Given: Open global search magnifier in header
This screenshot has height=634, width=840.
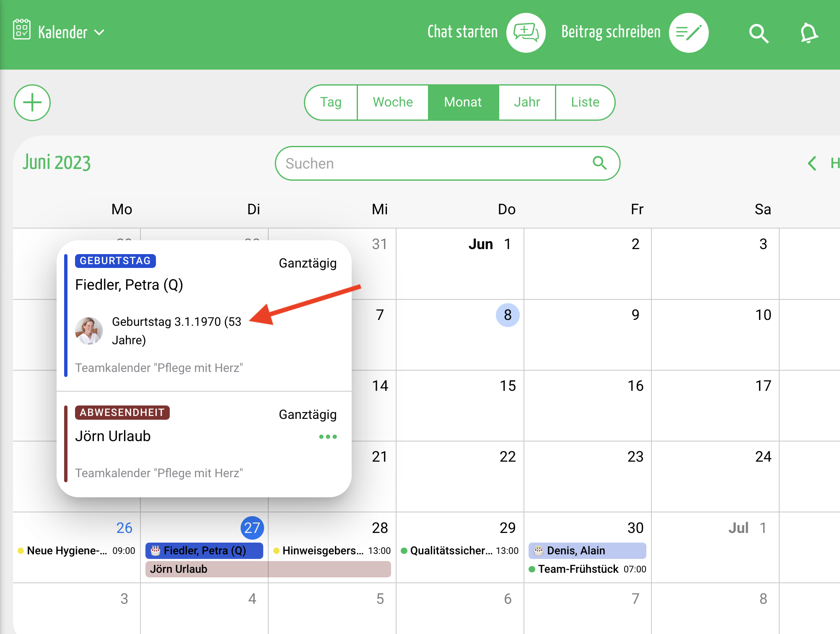Looking at the screenshot, I should point(758,34).
